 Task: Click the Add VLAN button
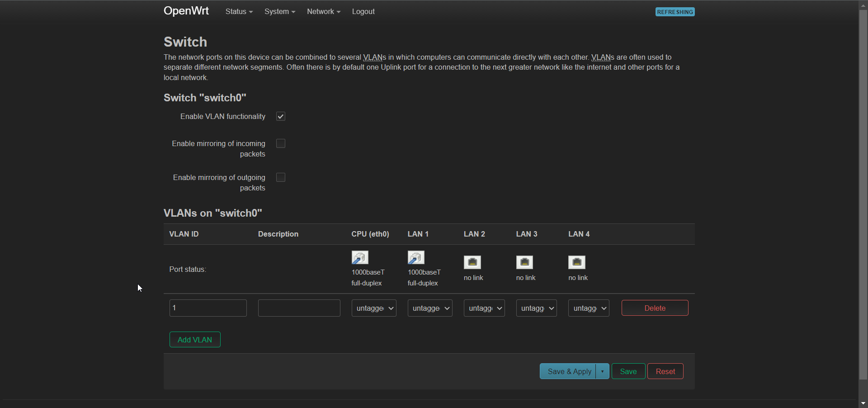pos(195,340)
